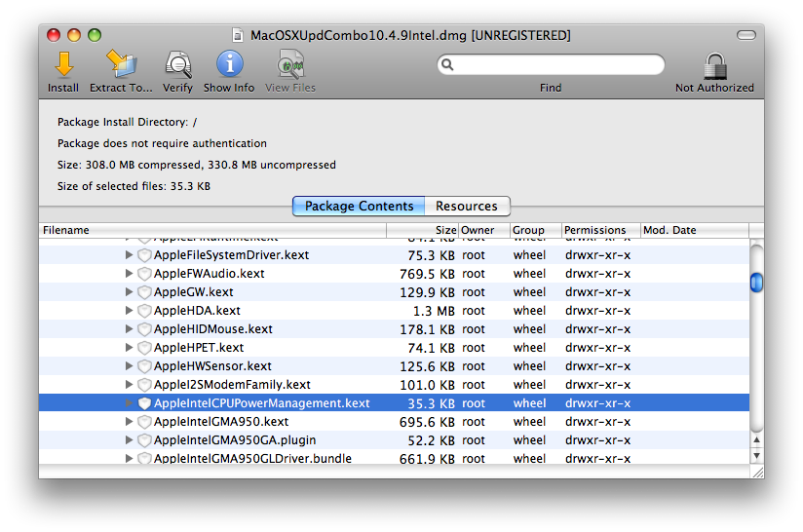Click the View Files icon
803x532 pixels.
(x=290, y=65)
